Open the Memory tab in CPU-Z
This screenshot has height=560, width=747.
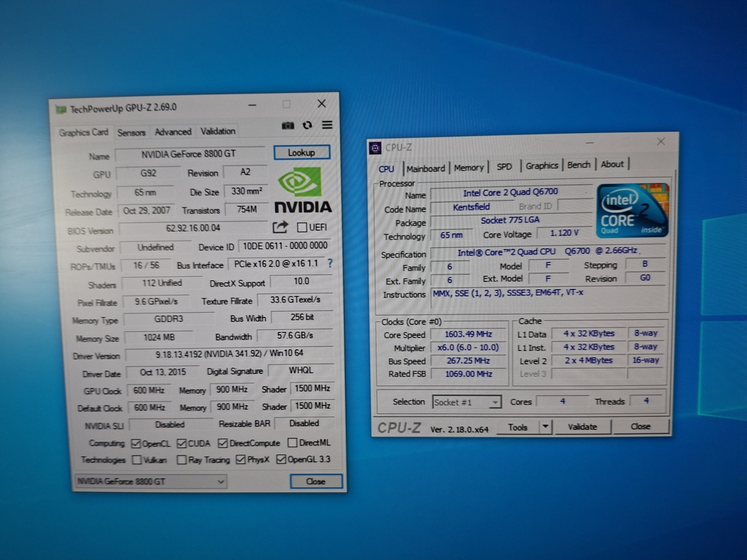(x=469, y=167)
